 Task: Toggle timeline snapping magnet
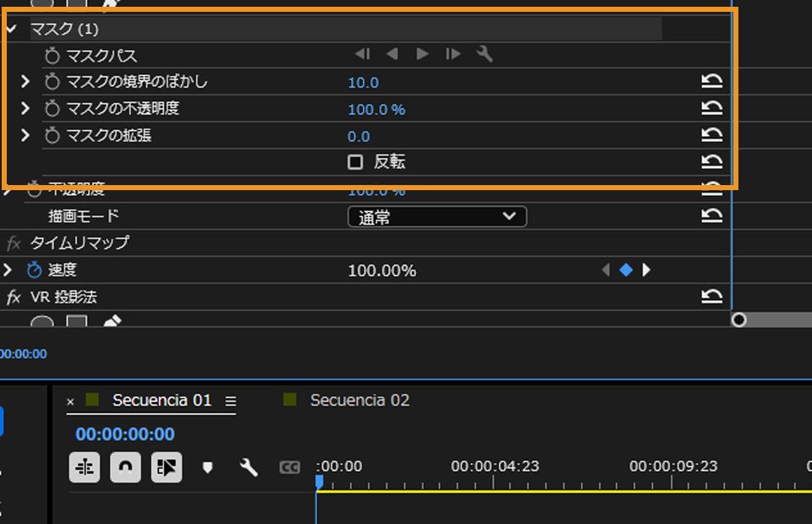pos(125,467)
